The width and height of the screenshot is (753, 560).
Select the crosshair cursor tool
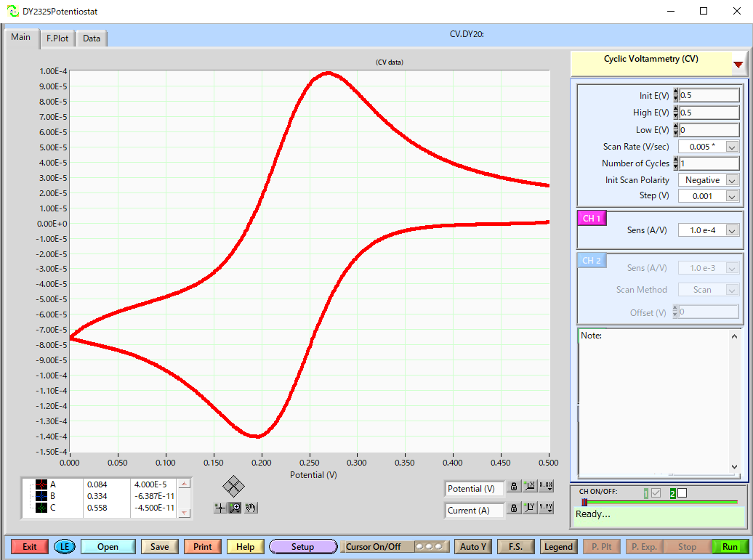(x=220, y=508)
